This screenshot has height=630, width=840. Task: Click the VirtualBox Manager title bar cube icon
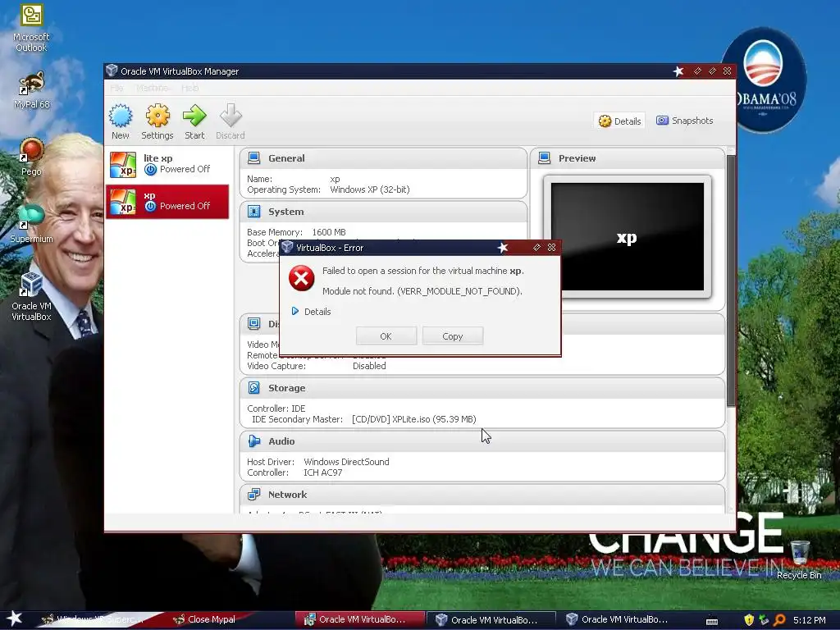pyautogui.click(x=112, y=71)
